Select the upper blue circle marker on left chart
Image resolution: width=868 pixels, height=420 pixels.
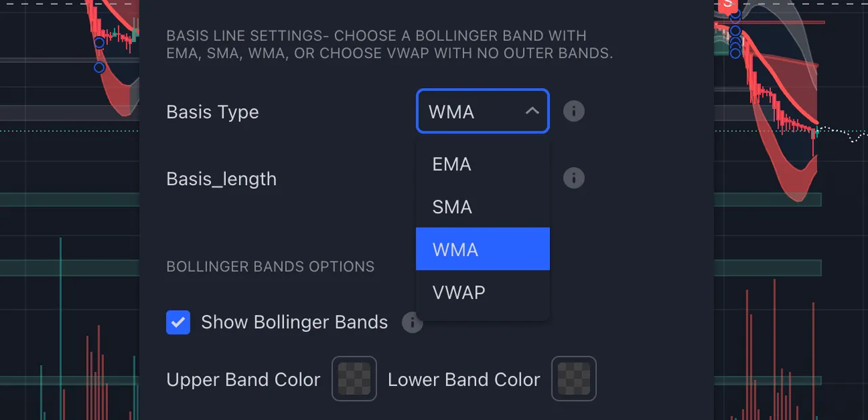pos(100,43)
